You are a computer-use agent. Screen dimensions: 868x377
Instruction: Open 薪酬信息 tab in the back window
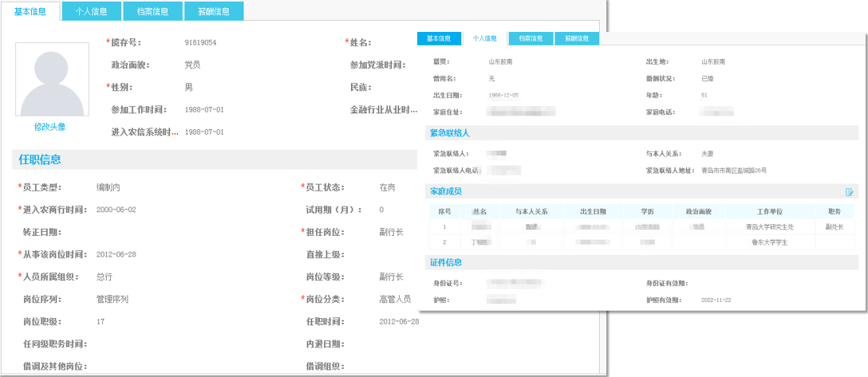[213, 11]
